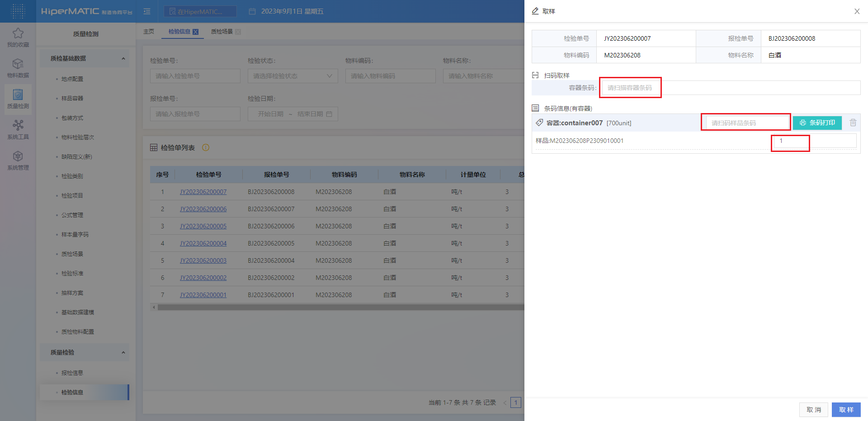This screenshot has width=868, height=421.
Task: Click the sample quantity field showing 1
Action: point(815,141)
